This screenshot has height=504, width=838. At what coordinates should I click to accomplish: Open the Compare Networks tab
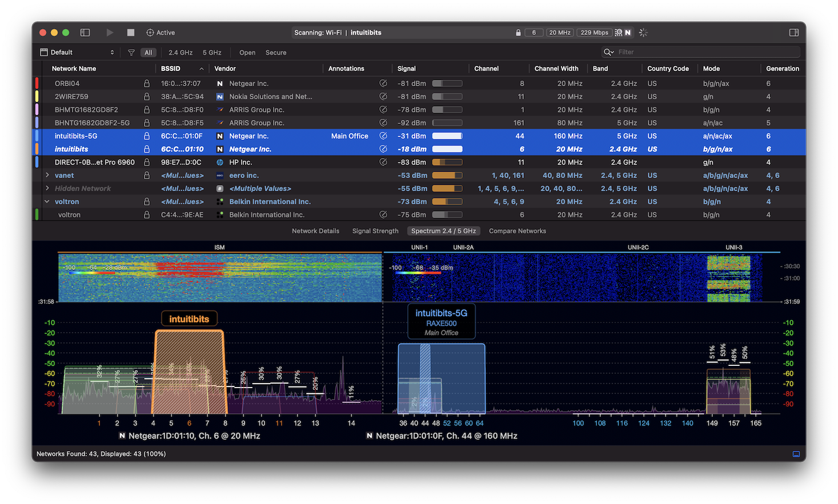(518, 231)
